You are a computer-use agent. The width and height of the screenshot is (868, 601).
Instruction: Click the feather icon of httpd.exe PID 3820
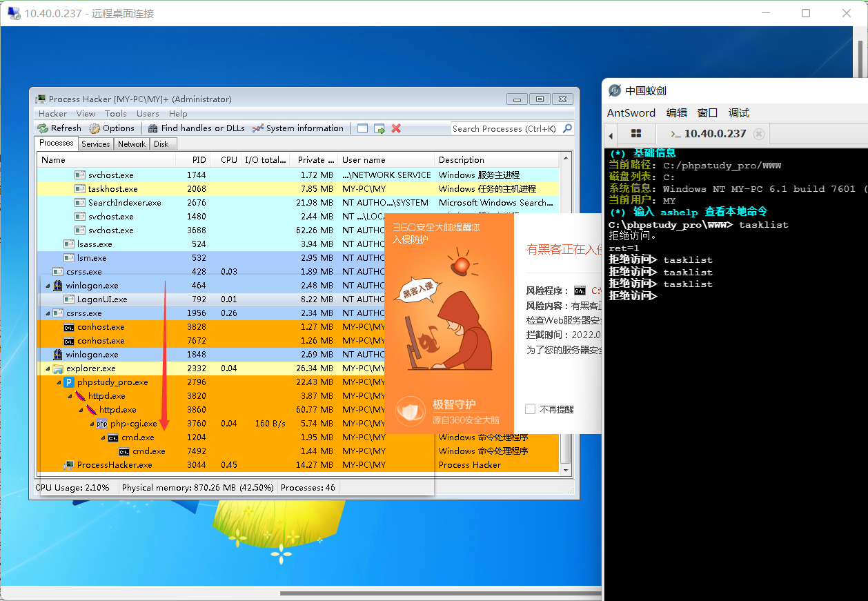pos(80,396)
